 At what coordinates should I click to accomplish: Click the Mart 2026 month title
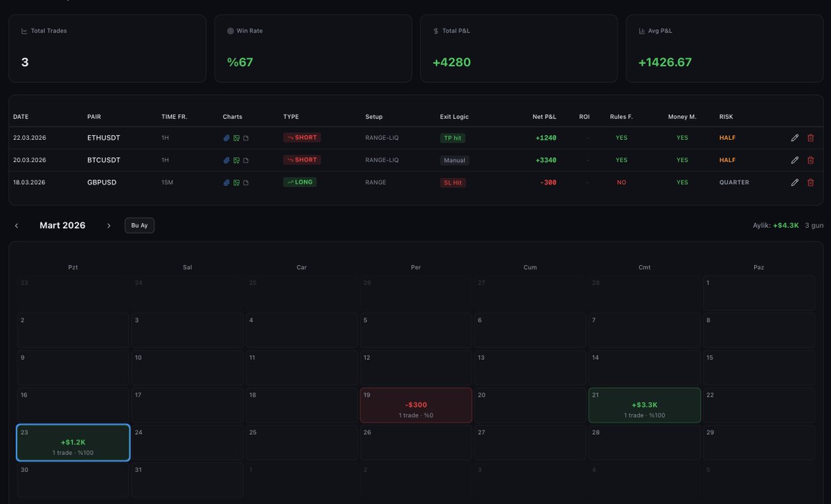pos(62,226)
